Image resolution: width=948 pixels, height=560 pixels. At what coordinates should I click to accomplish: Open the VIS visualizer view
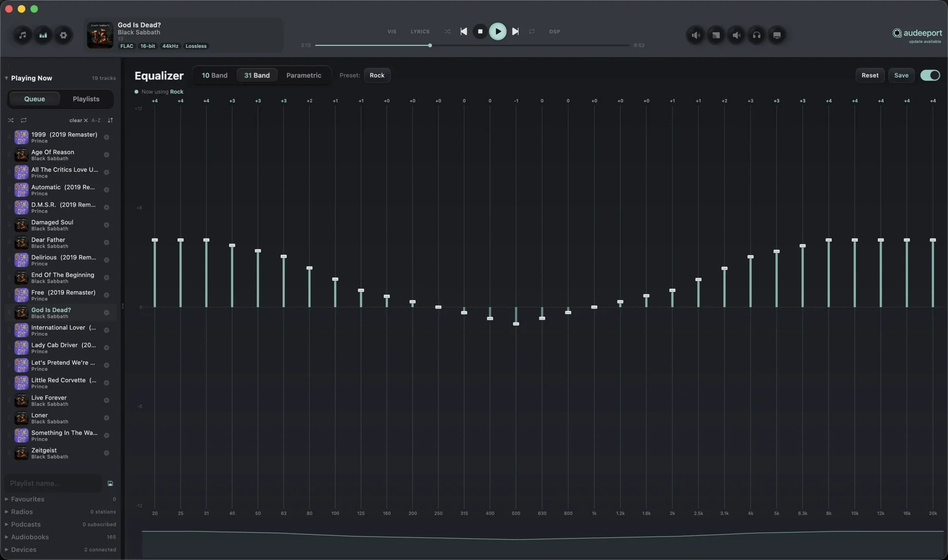[392, 31]
